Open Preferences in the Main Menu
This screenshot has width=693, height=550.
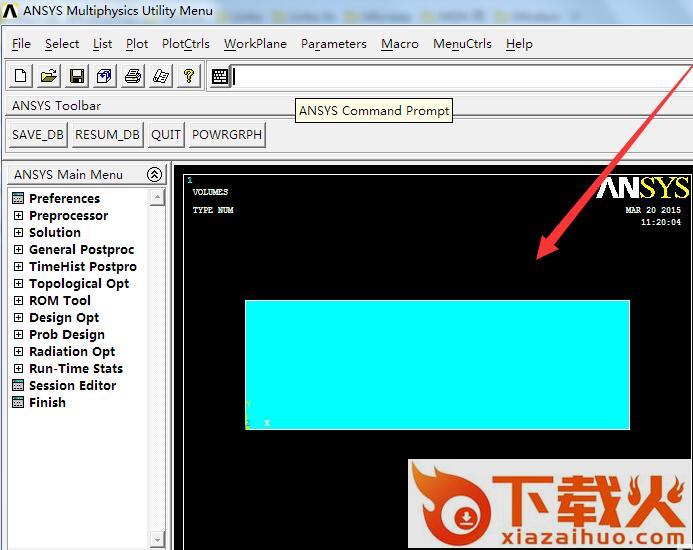pyautogui.click(x=64, y=199)
